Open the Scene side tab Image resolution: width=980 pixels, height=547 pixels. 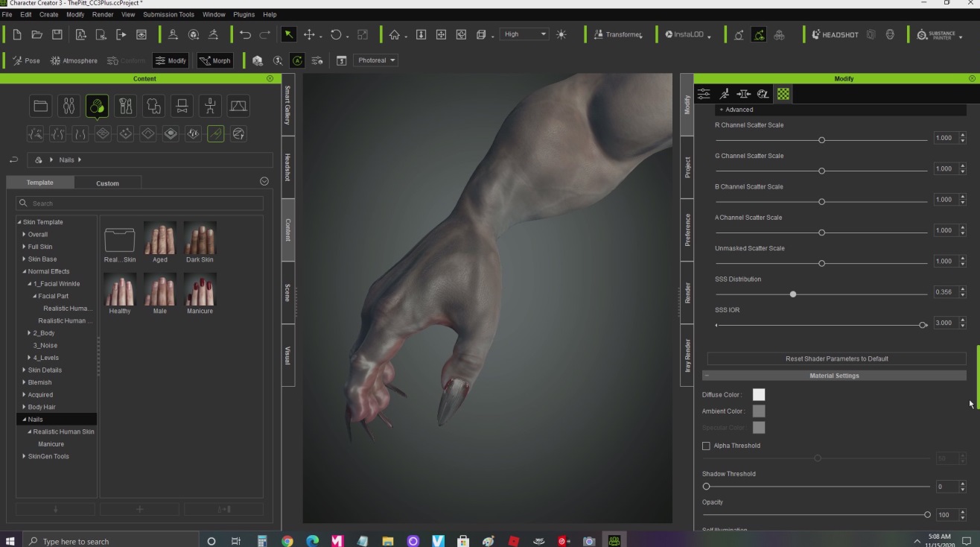(x=287, y=292)
